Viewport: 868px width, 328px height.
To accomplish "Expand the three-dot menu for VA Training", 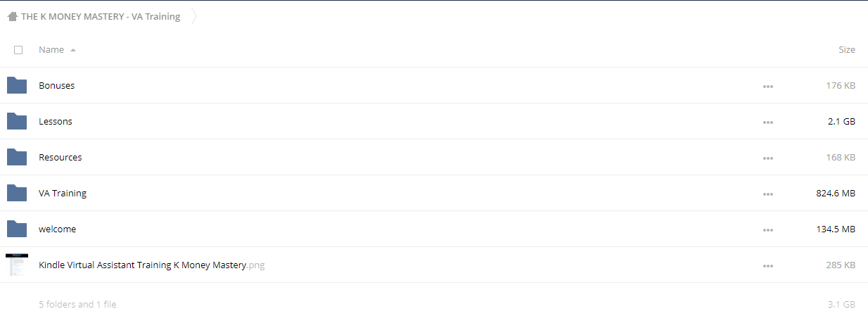I will click(768, 194).
